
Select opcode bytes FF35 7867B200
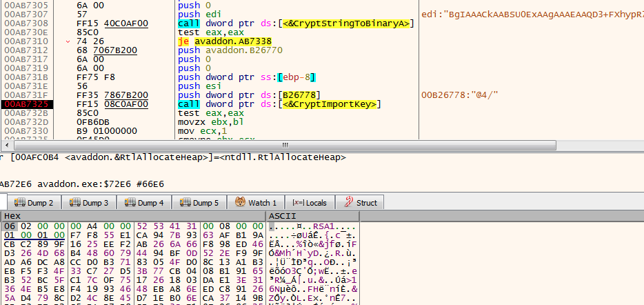click(112, 95)
